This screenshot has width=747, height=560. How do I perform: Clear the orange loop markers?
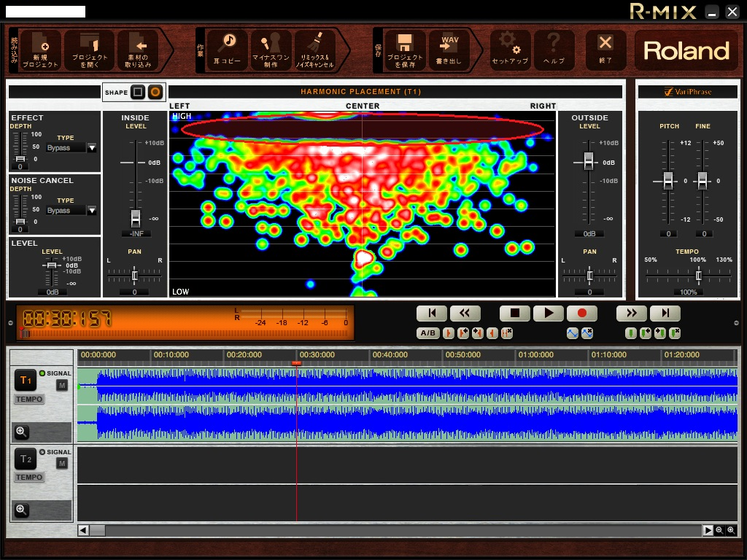tap(508, 332)
